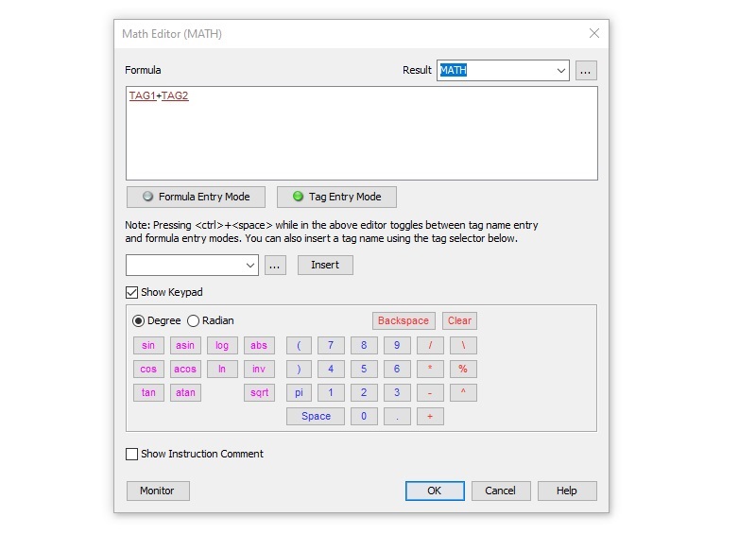Image resolution: width=756 pixels, height=534 pixels.
Task: Insert pi constant from keypad
Action: (299, 392)
